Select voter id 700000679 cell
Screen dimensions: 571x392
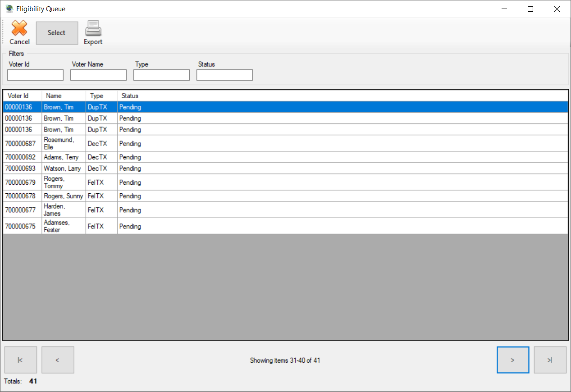(23, 182)
